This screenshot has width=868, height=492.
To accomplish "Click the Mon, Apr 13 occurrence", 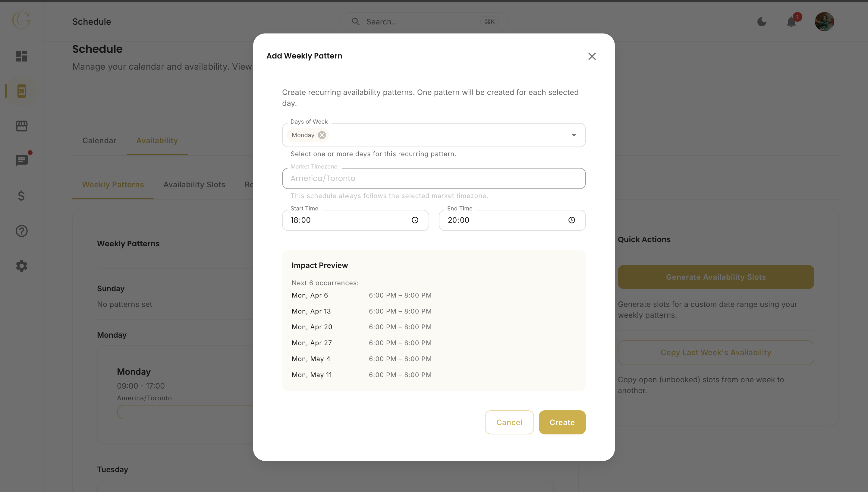I will [x=311, y=311].
